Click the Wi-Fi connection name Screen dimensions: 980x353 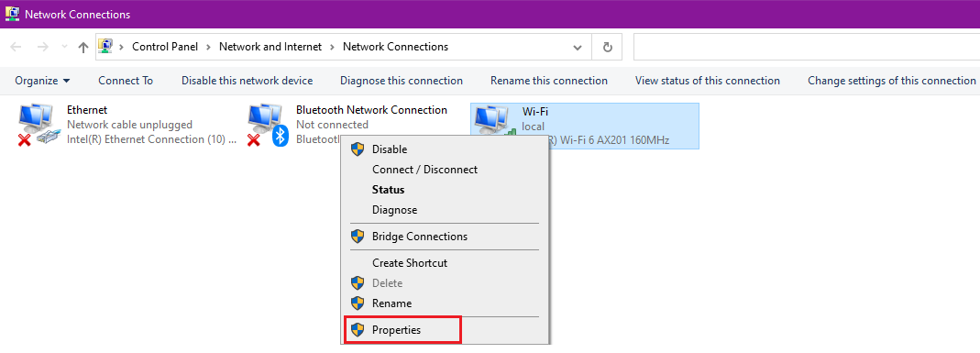[535, 113]
